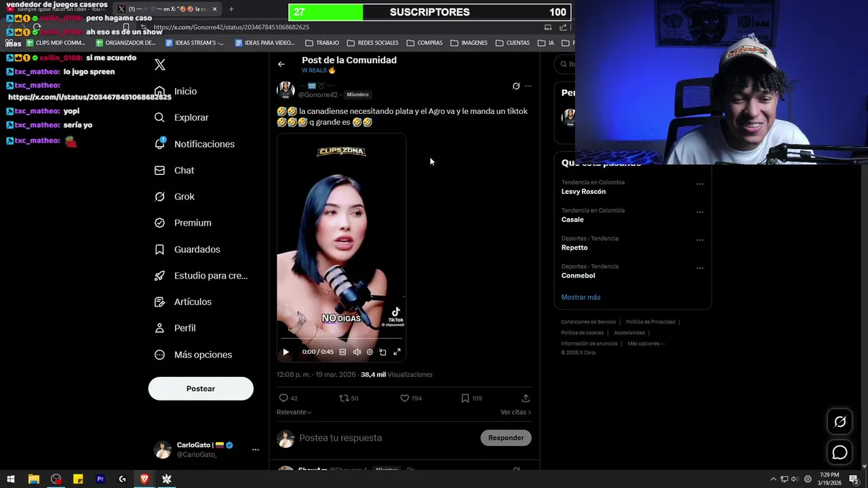
Task: Click the back arrow beside Post de la Comunidad
Action: pos(281,64)
